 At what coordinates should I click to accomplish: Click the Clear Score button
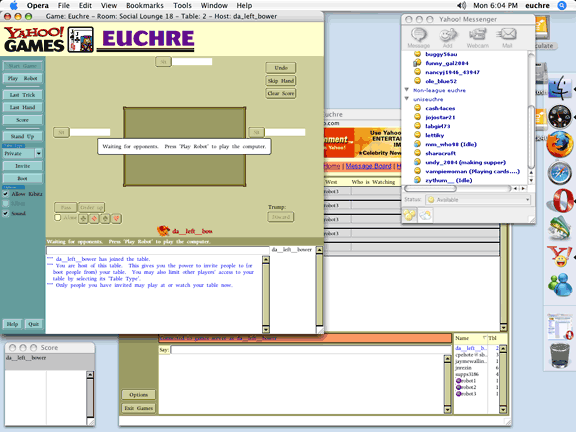[x=281, y=93]
